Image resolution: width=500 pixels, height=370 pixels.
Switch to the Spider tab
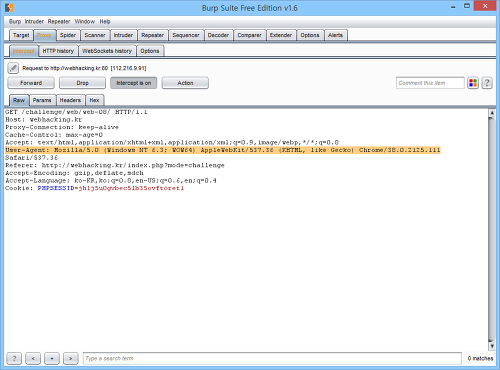tap(68, 35)
